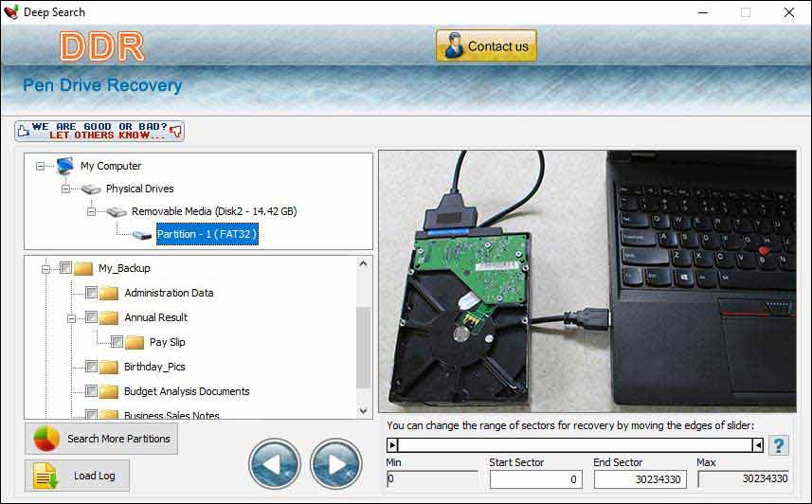Collapse the Annual Result folder tree
Screen dimensions: 812x504
70,317
